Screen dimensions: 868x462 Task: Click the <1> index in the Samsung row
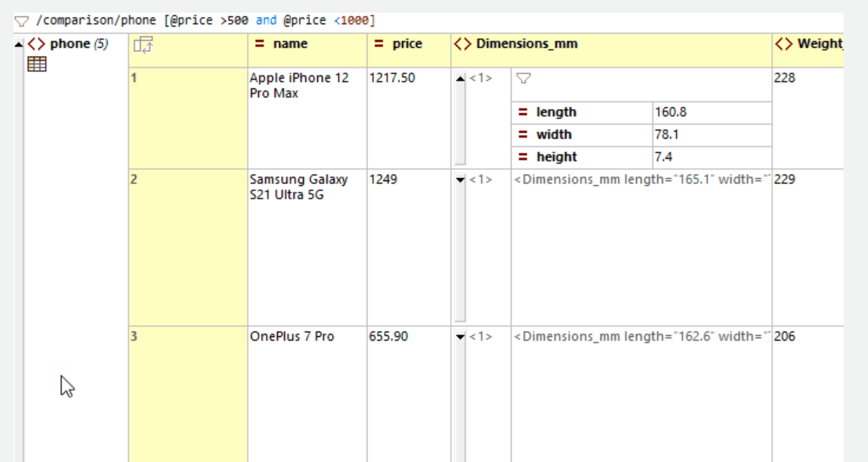[x=481, y=179]
